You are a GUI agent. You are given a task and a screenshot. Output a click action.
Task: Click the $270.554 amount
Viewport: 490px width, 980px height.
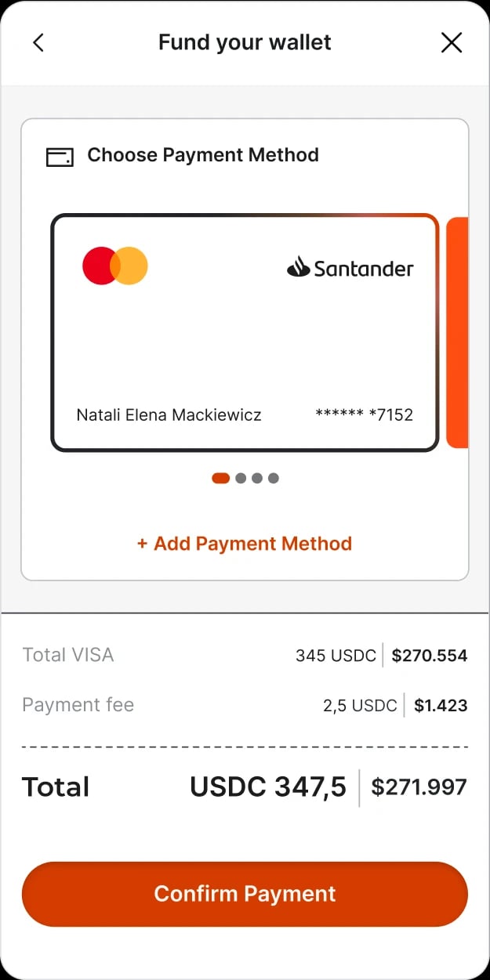coord(430,656)
